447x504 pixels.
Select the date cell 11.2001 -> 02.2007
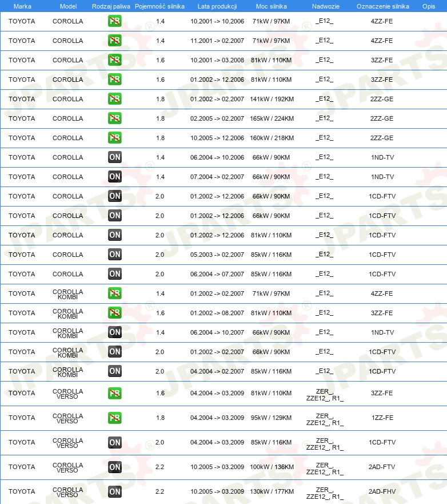(217, 41)
